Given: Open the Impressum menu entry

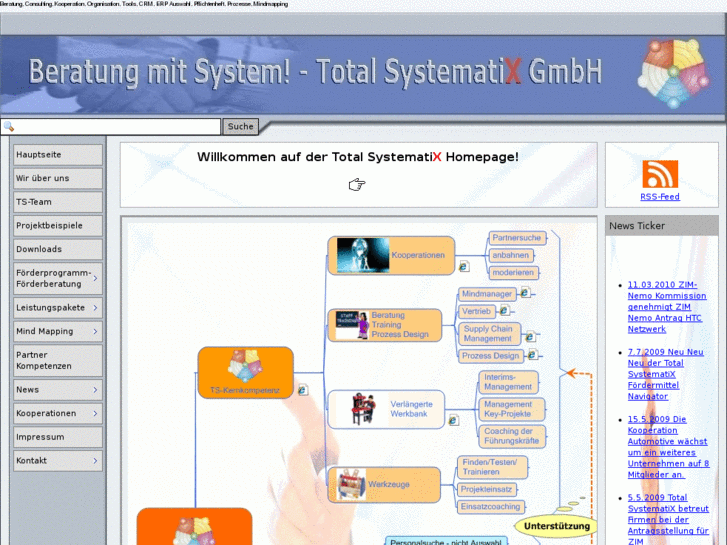Looking at the screenshot, I should click(x=58, y=437).
